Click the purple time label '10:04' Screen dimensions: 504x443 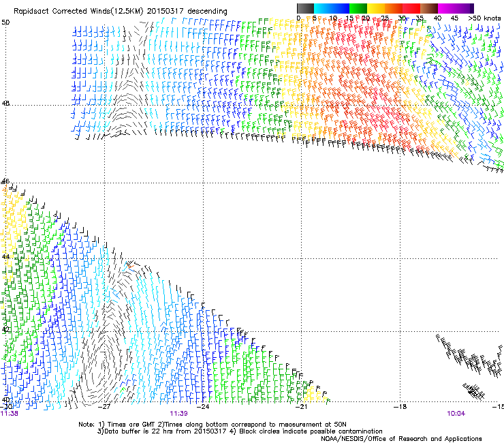pos(456,414)
